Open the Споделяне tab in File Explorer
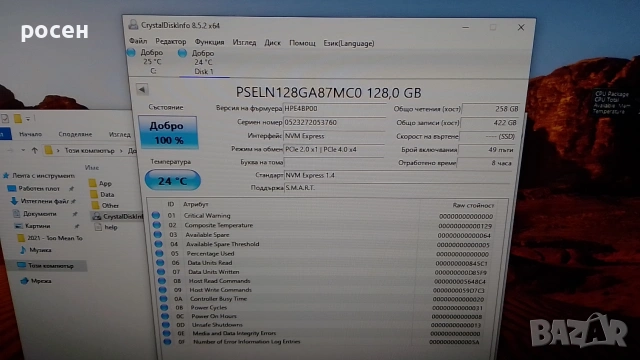Screen dimensions: 640x360 (x=75, y=134)
